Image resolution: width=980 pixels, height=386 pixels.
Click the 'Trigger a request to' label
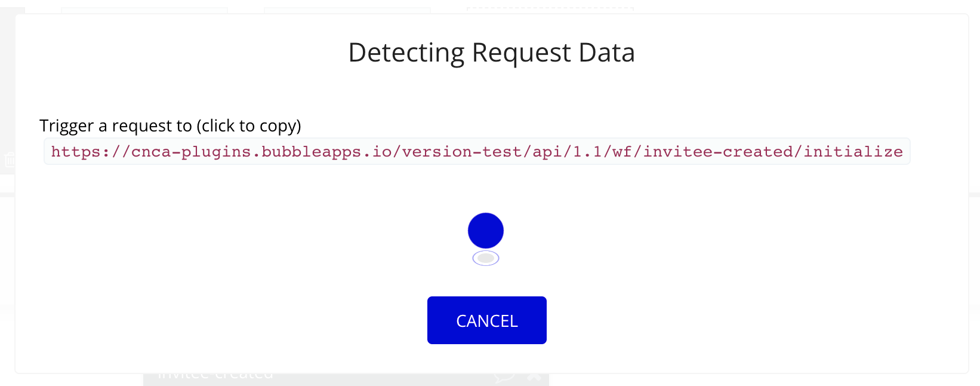tap(116, 125)
